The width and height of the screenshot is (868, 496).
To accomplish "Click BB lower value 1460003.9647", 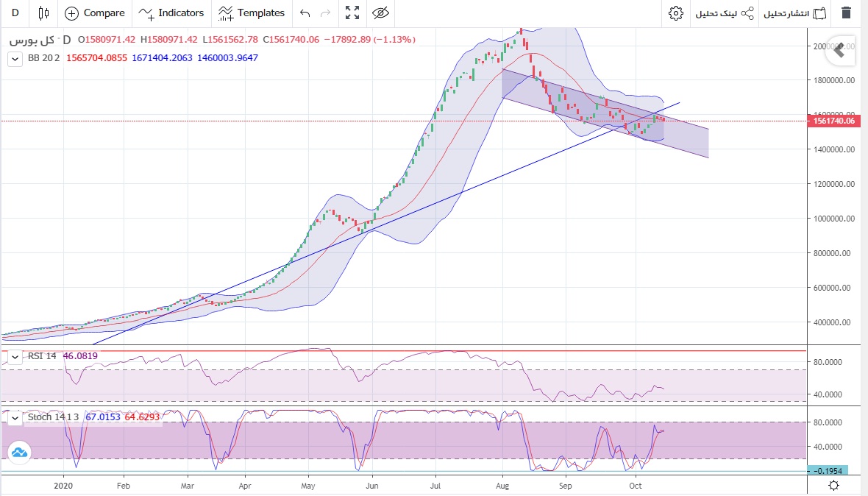I will click(227, 57).
